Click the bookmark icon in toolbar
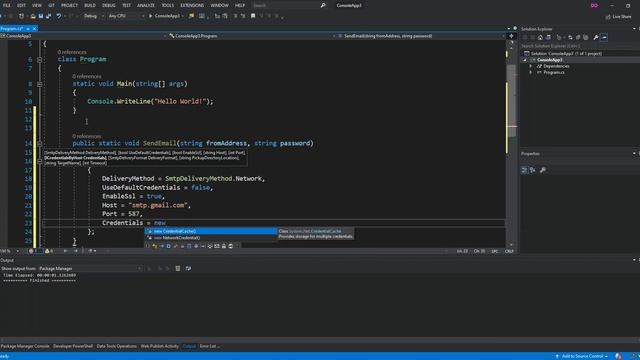This screenshot has width=640, height=360. pyautogui.click(x=253, y=16)
